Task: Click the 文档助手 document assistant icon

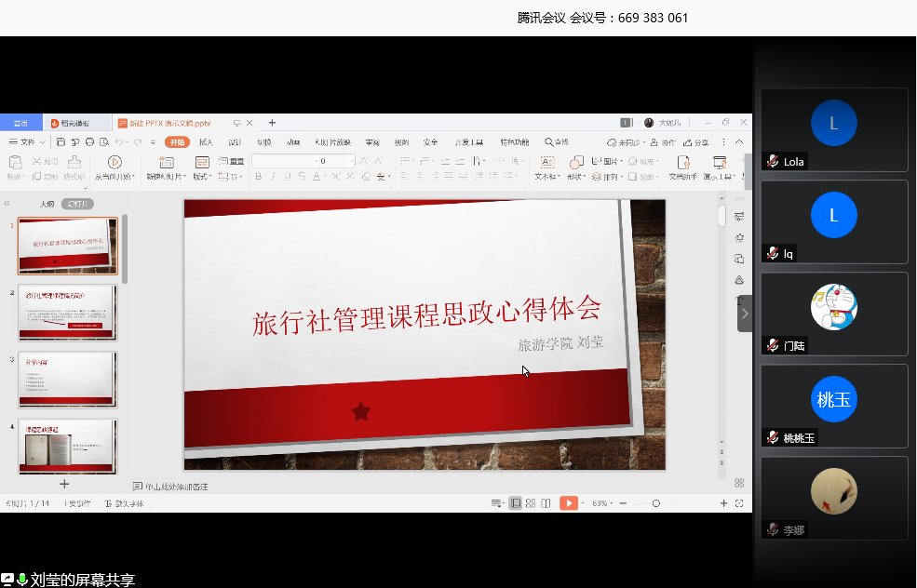Action: tap(681, 162)
